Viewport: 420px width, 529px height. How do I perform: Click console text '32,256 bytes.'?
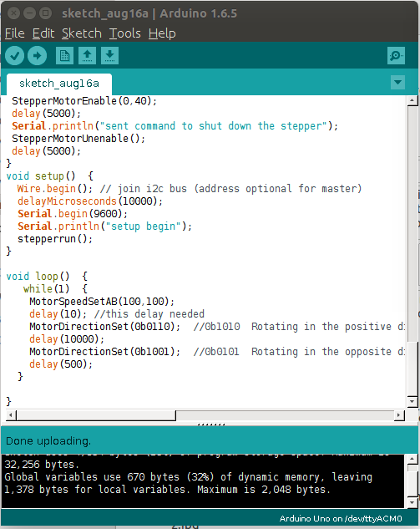pos(42,465)
